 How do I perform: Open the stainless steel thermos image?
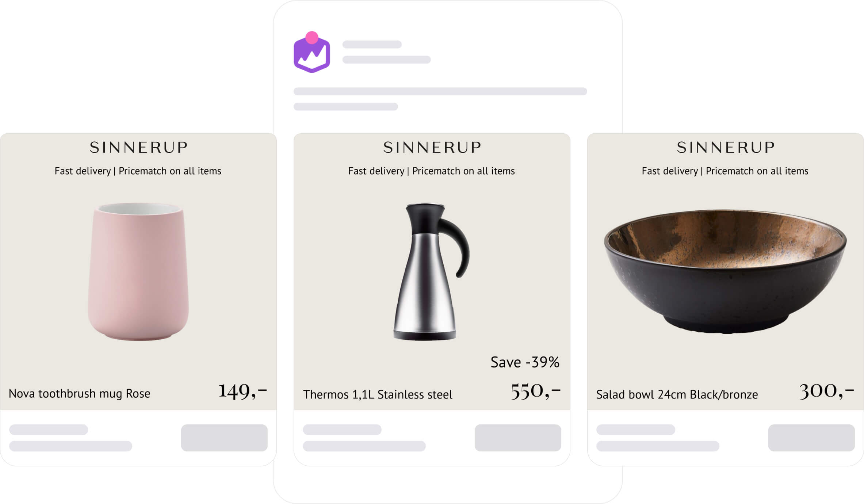pyautogui.click(x=431, y=272)
